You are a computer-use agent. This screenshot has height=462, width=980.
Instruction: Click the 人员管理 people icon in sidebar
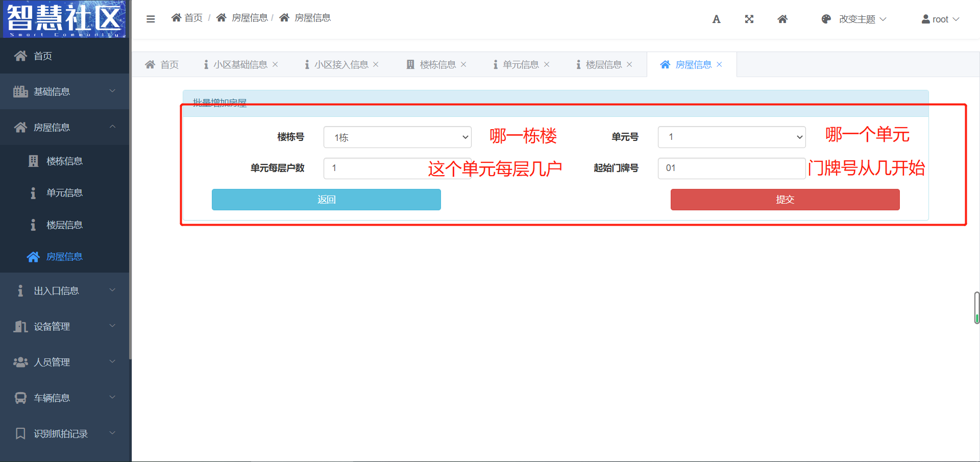20,362
